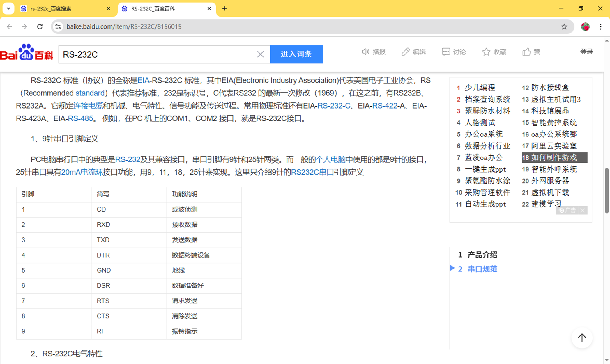Open the site information icon in the address bar
This screenshot has height=364, width=610.
[58, 26]
